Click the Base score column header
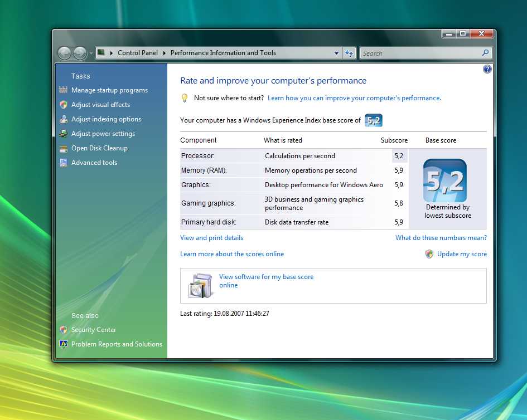The width and height of the screenshot is (527, 420). coord(441,140)
